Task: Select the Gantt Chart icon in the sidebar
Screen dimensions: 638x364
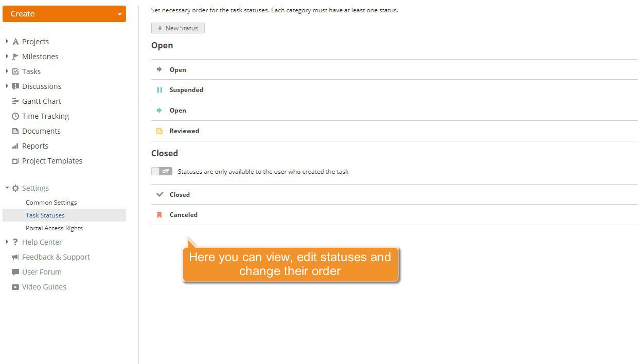Action: tap(15, 101)
